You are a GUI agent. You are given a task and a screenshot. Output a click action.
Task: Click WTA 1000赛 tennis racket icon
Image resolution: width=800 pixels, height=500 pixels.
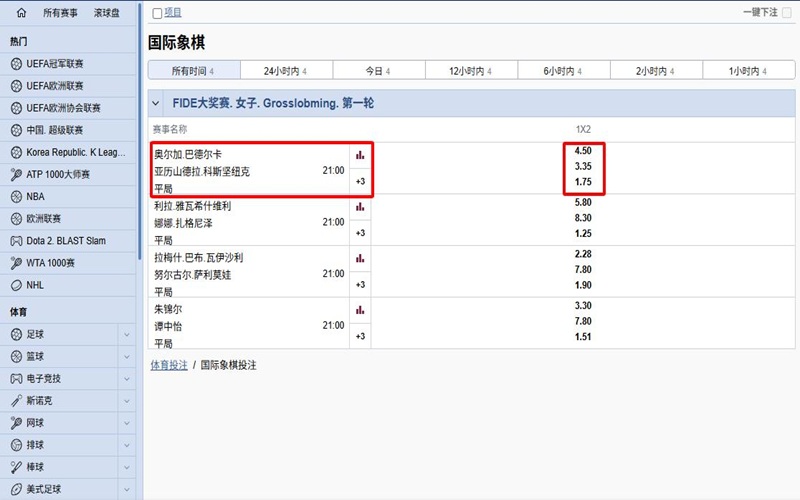16,263
